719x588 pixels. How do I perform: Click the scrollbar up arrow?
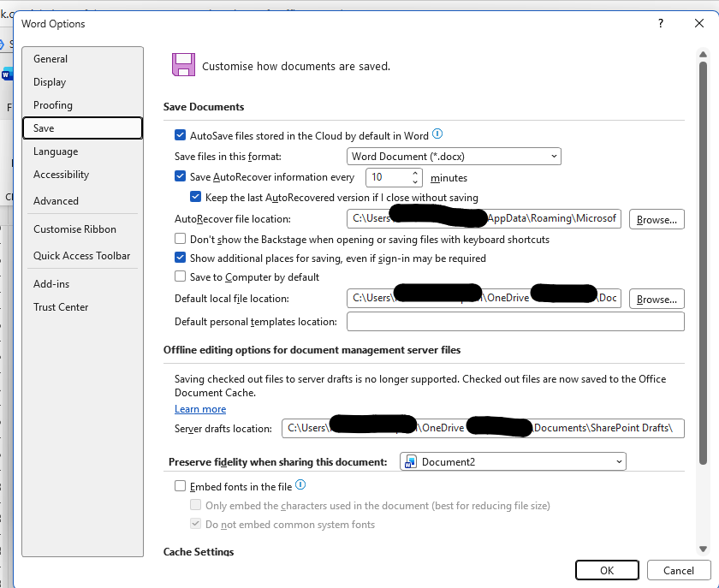click(703, 55)
